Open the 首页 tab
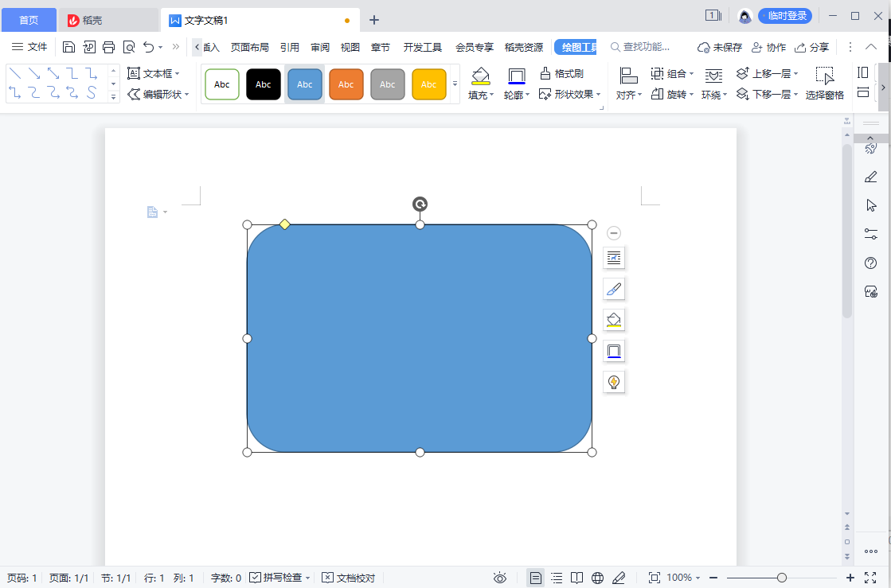The height and width of the screenshot is (588, 891). (29, 20)
